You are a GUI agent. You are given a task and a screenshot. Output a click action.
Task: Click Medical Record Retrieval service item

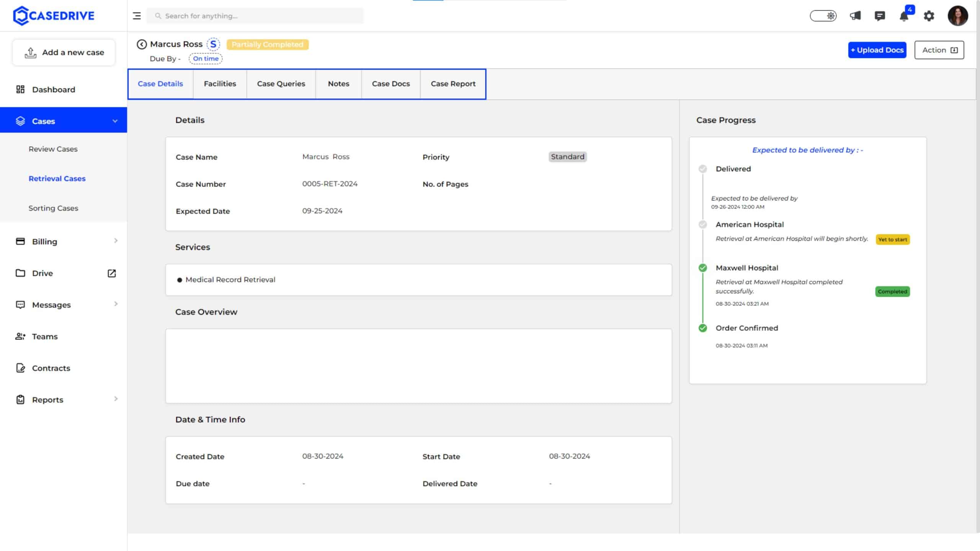(x=230, y=280)
